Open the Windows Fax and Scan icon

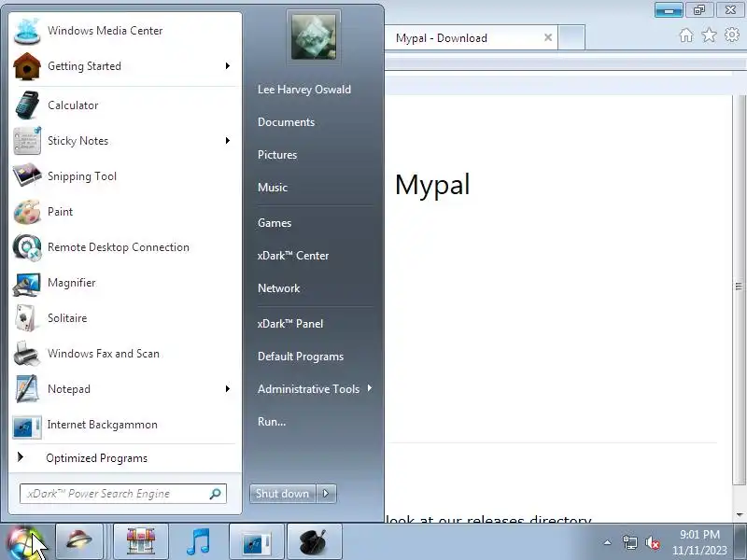pyautogui.click(x=27, y=354)
